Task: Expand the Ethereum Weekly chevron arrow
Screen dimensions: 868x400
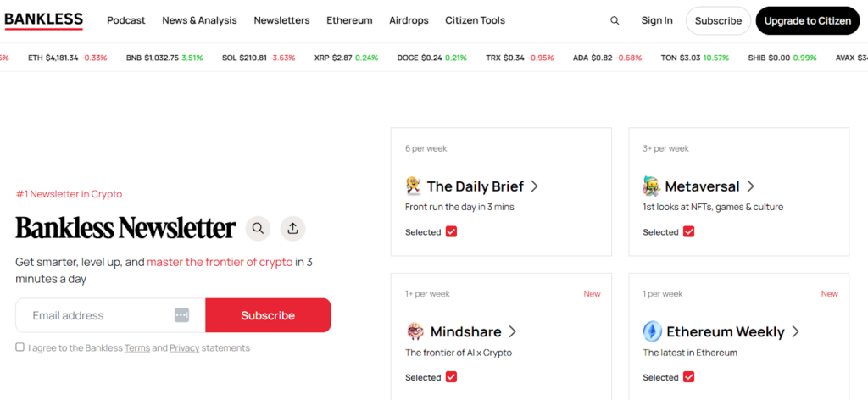Action: 795,332
